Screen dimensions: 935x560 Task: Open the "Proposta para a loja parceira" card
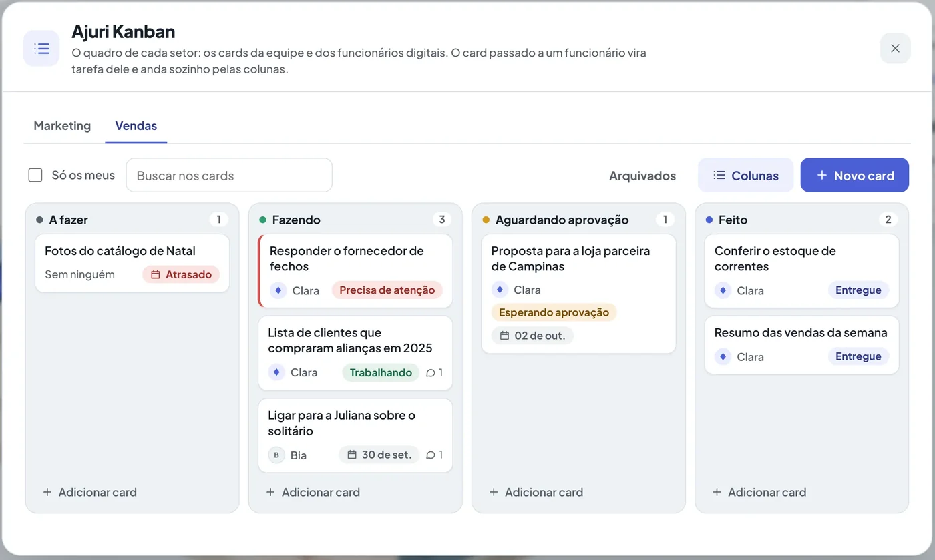[578, 294]
